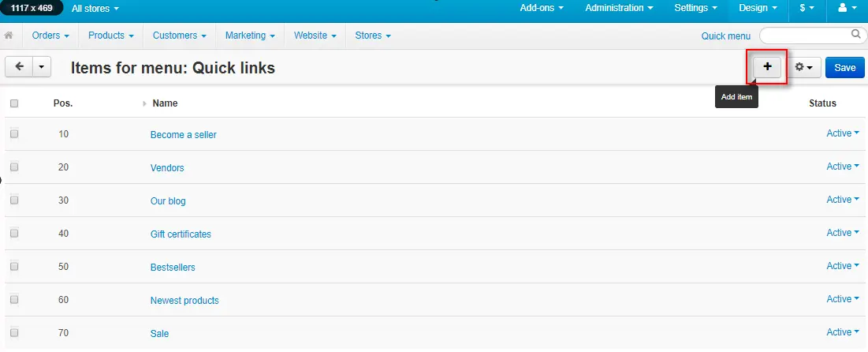The width and height of the screenshot is (868, 352).
Task: Click the Quick menu link
Action: 725,36
